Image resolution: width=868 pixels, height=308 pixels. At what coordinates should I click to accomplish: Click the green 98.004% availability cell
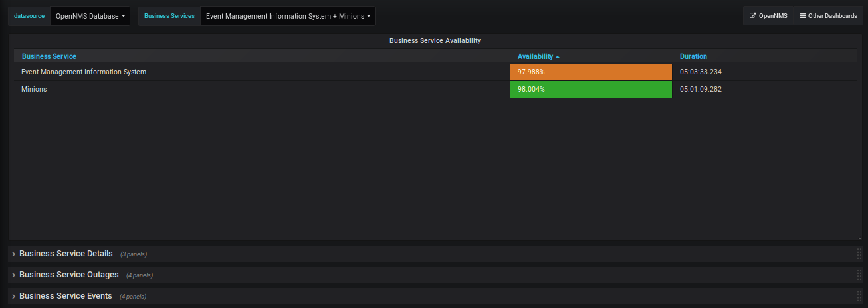click(x=591, y=89)
